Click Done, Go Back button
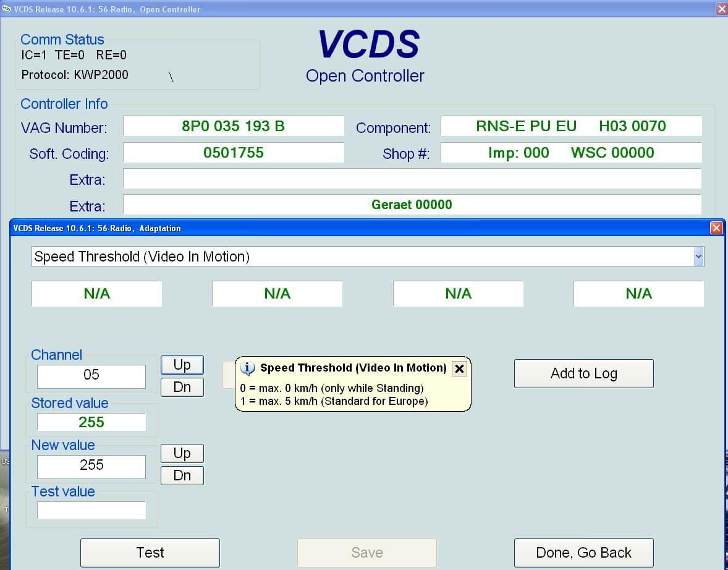This screenshot has width=728, height=570. pos(583,553)
